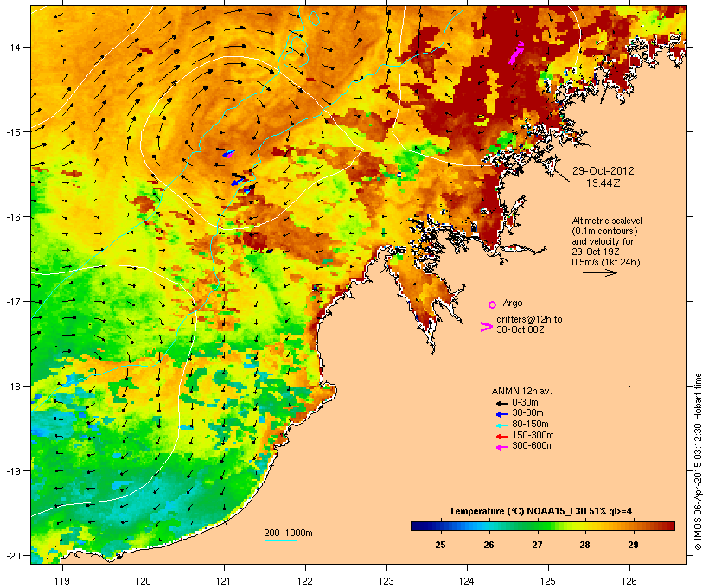This screenshot has width=709, height=588.
Task: Click the longitude label 122
Action: (x=305, y=581)
